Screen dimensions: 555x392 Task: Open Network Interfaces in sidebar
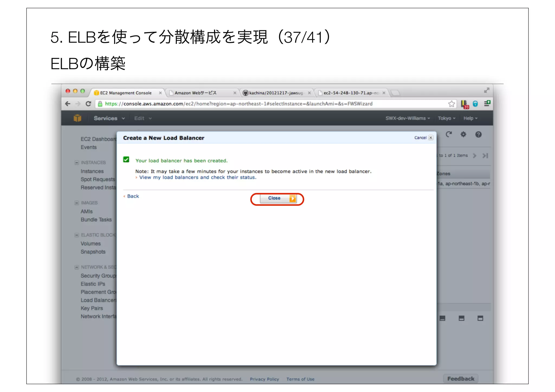98,316
